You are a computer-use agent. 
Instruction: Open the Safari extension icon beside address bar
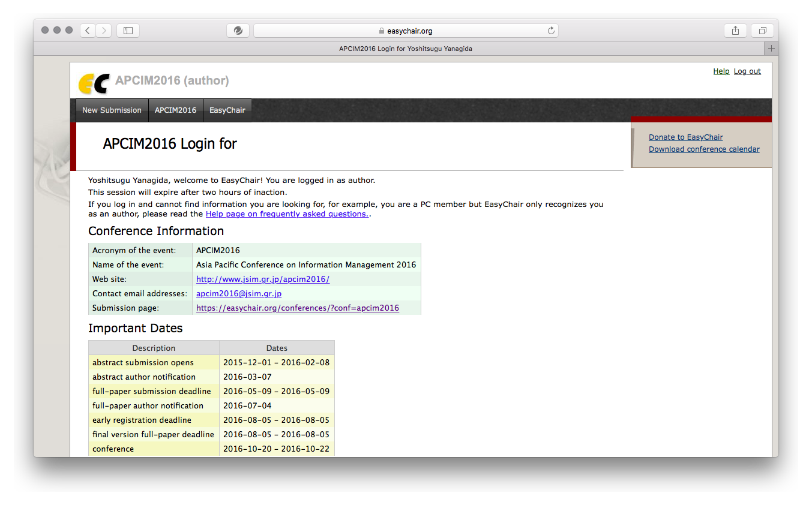pyautogui.click(x=238, y=31)
